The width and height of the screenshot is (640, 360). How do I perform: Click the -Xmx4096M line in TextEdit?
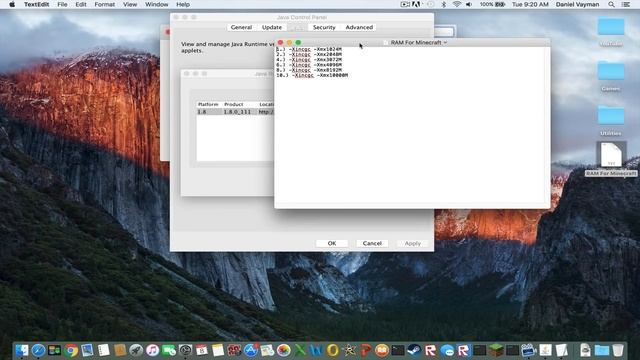point(309,65)
